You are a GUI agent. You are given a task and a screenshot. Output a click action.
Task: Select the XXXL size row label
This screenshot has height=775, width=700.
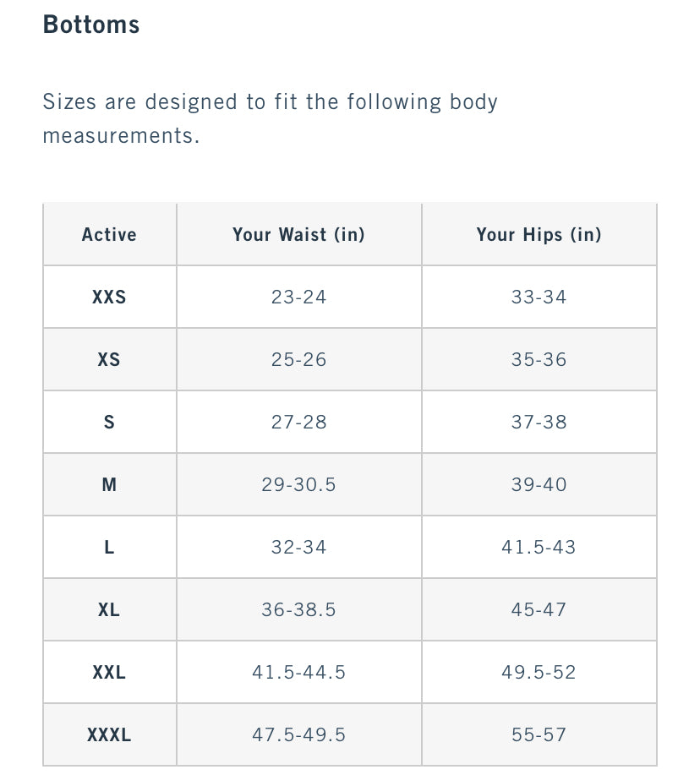(109, 735)
